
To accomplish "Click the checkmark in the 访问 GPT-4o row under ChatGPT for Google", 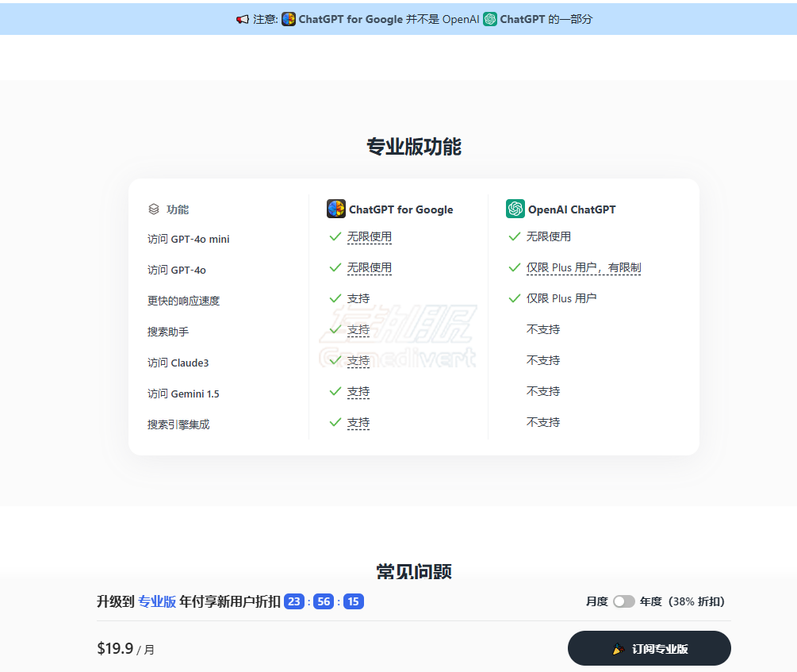I will (335, 267).
